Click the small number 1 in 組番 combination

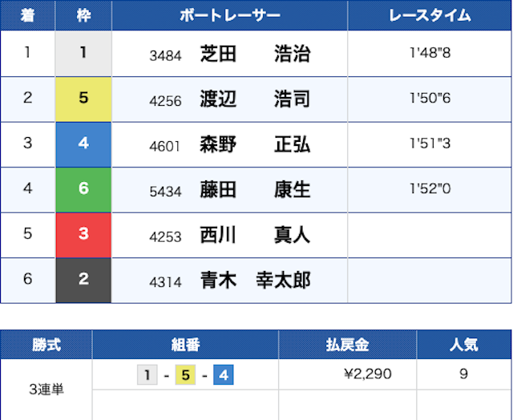[147, 374]
